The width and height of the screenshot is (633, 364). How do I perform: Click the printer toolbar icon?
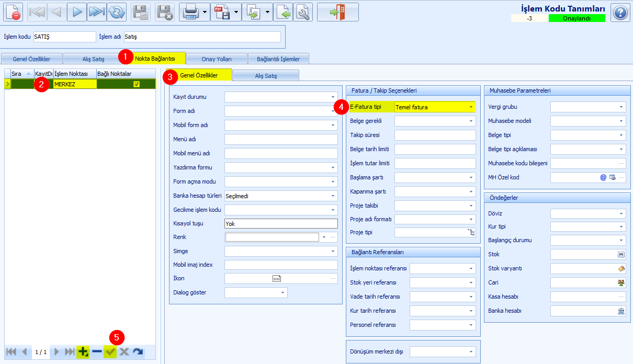(x=190, y=12)
